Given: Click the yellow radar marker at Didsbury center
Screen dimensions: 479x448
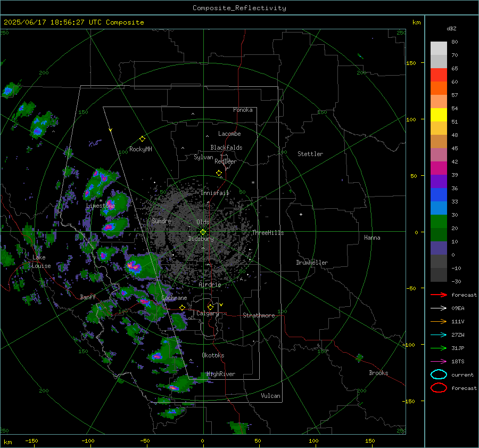Looking at the screenshot, I should click(203, 232).
